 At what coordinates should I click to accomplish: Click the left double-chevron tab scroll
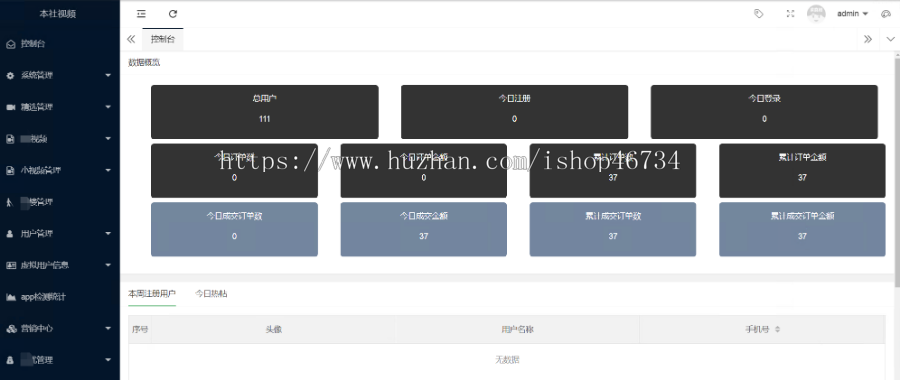131,39
